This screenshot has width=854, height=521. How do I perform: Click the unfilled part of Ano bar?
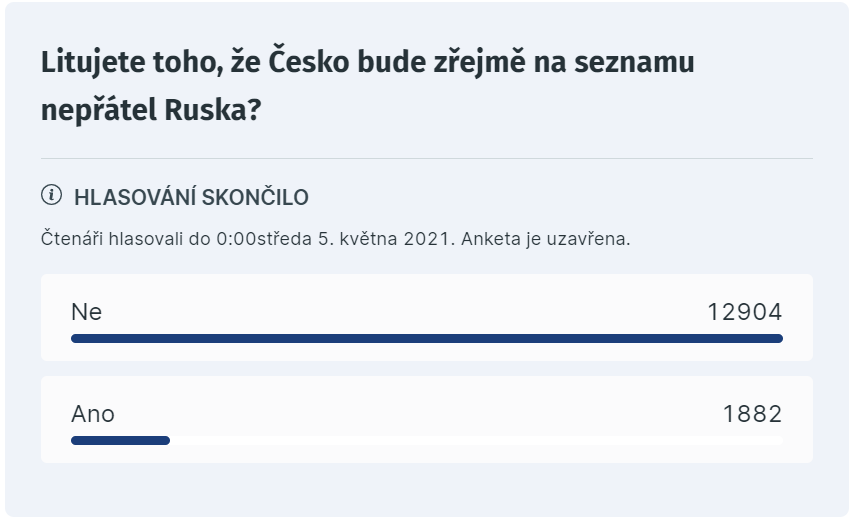click(x=477, y=440)
